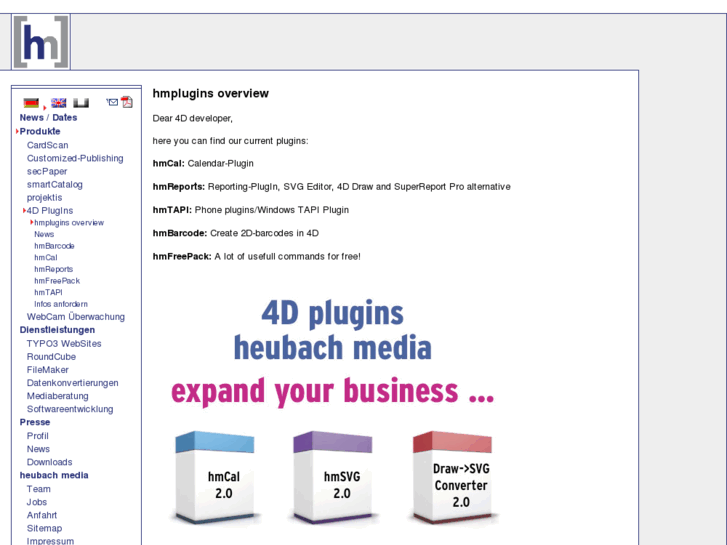Open the heubach media menu section
The height and width of the screenshot is (545, 727).
(54, 475)
